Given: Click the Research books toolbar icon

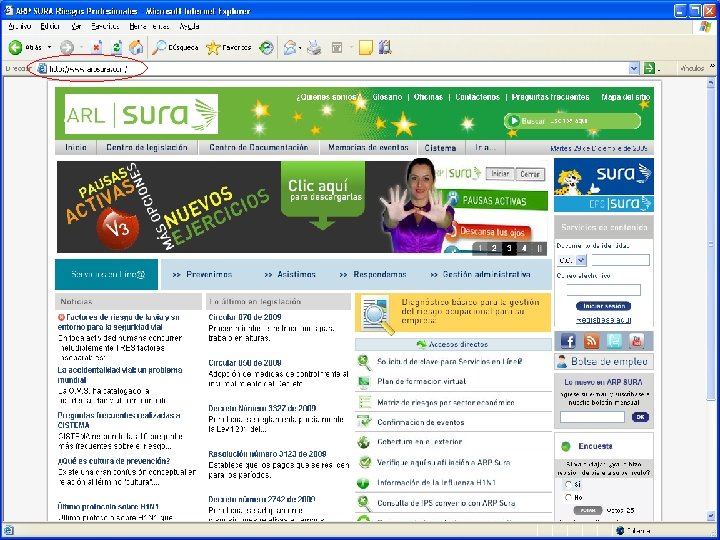Looking at the screenshot, I should pos(385,47).
